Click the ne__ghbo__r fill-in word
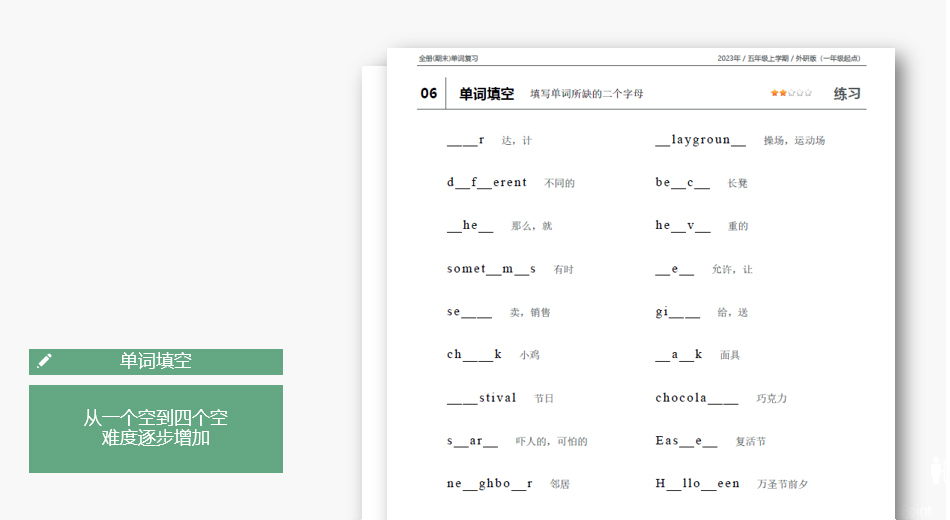Image resolution: width=950 pixels, height=520 pixels. [489, 484]
